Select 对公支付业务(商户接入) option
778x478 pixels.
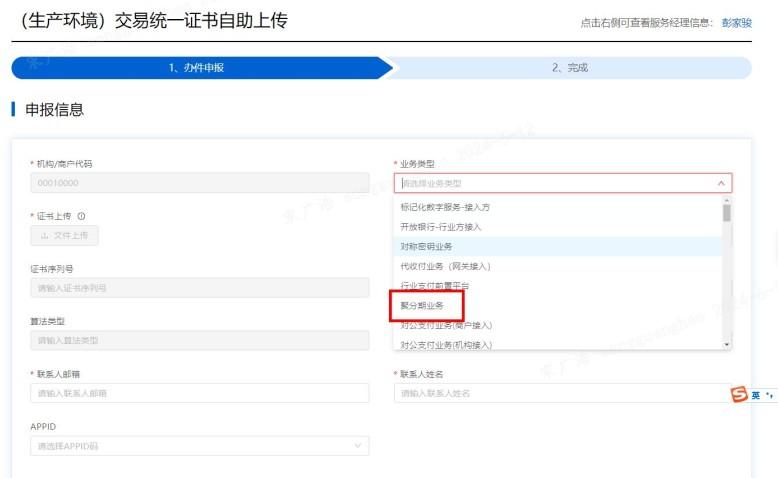446,325
